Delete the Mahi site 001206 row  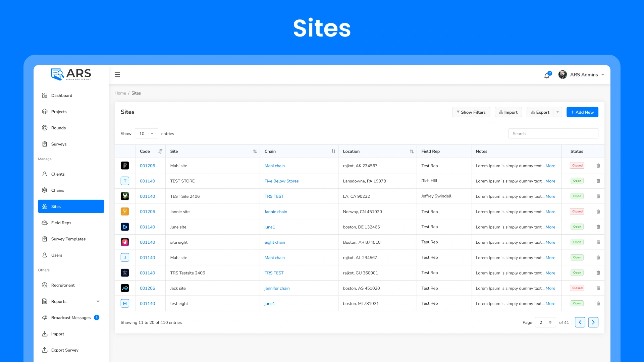coord(598,166)
